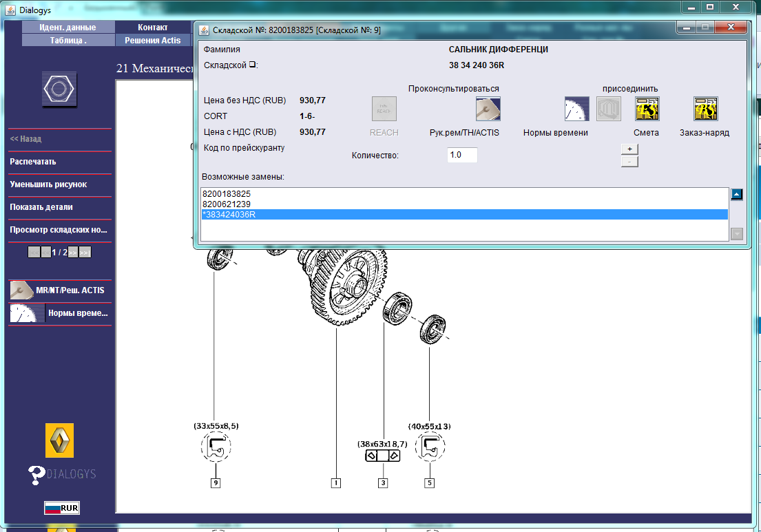This screenshot has width=761, height=532.
Task: Switch to Контакт tab
Action: pyautogui.click(x=152, y=27)
